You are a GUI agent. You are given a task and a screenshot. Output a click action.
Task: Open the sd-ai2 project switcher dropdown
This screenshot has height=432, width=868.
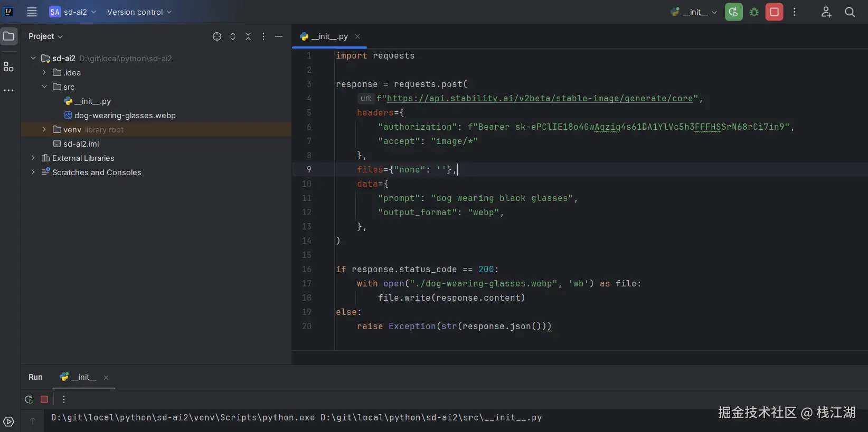click(x=73, y=12)
